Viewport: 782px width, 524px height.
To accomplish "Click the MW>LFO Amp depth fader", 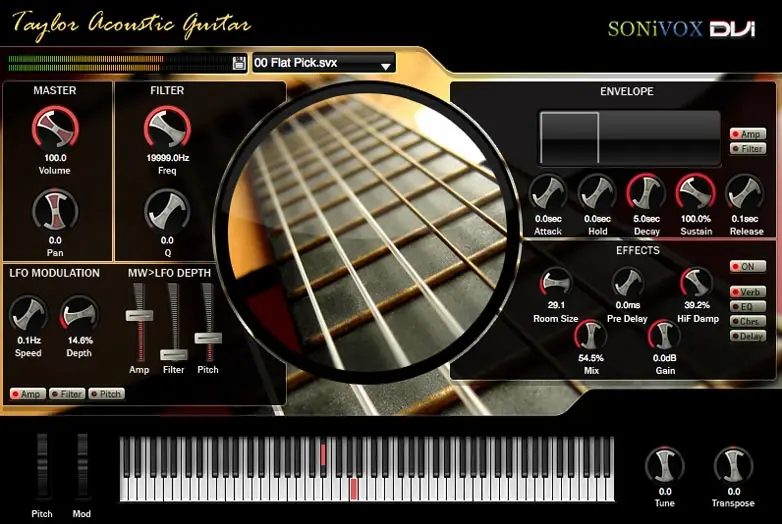I will 139,316.
